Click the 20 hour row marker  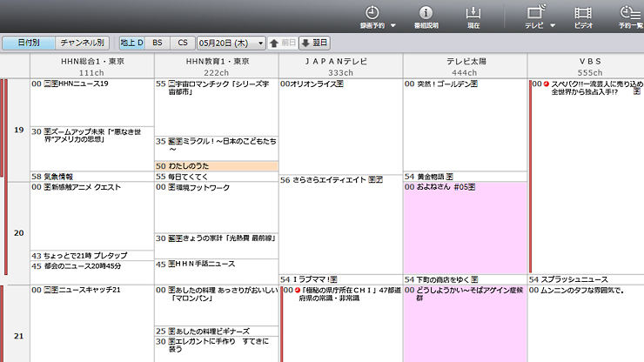click(19, 232)
